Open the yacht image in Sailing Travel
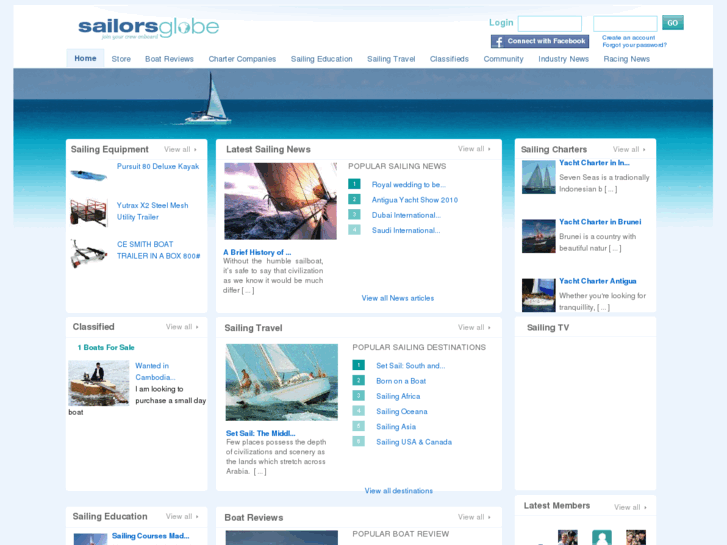This screenshot has width=727, height=545. 281,382
